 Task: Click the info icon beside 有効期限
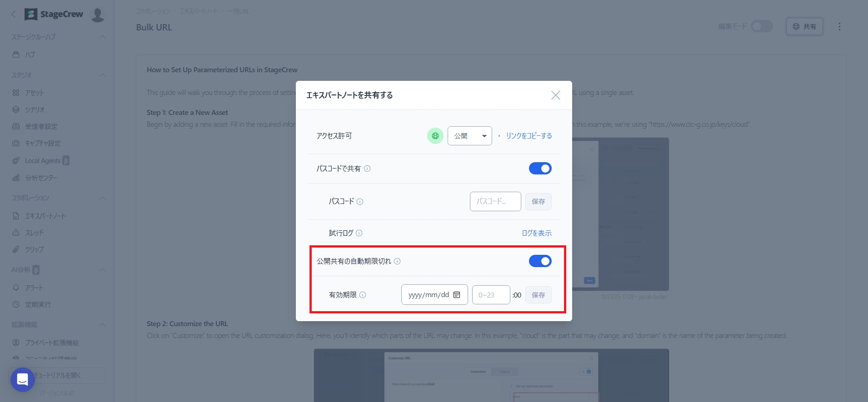click(x=363, y=295)
